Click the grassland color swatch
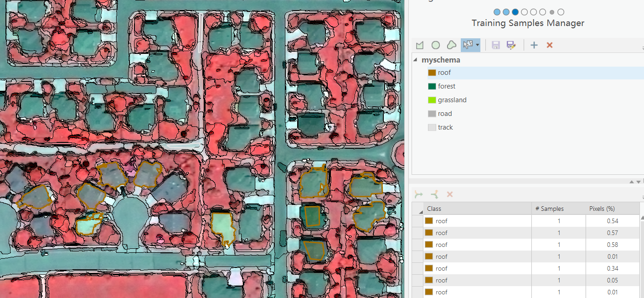The image size is (644, 298). point(431,99)
